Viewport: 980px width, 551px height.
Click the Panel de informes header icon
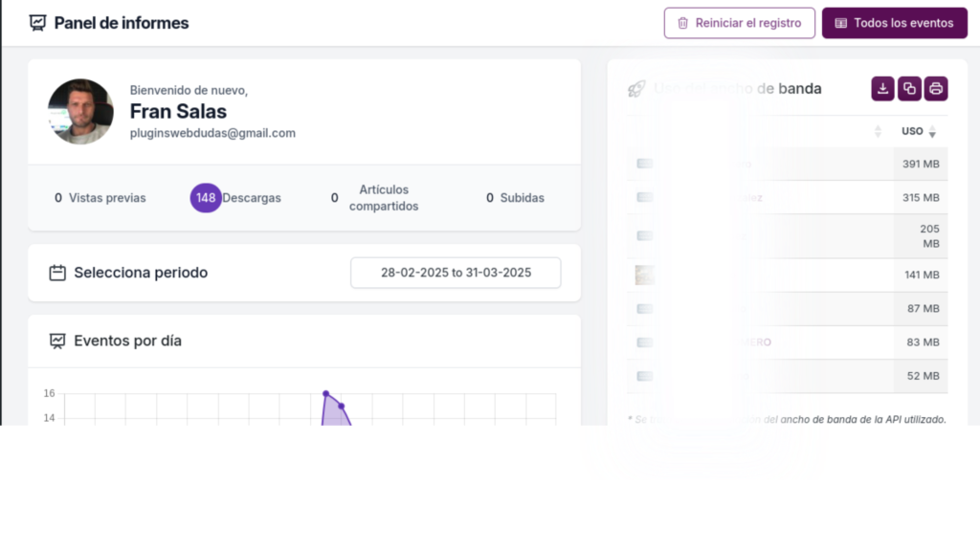coord(37,23)
